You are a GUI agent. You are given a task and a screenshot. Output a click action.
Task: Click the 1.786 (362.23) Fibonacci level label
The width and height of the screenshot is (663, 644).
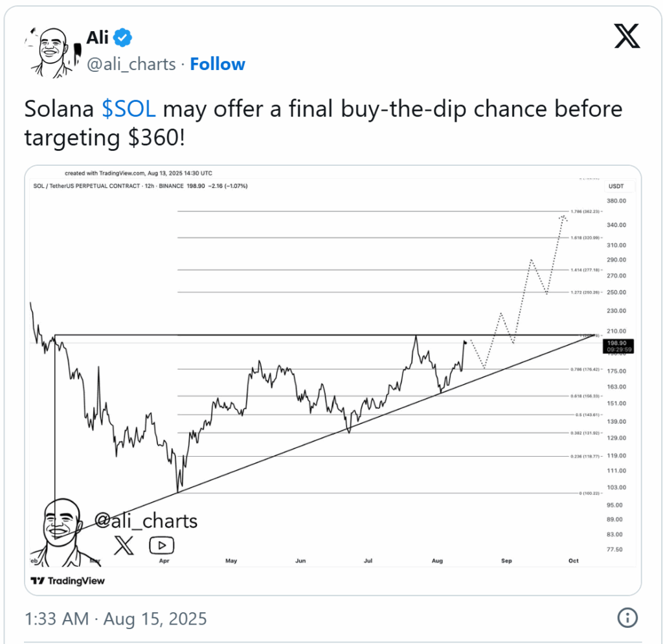point(585,211)
